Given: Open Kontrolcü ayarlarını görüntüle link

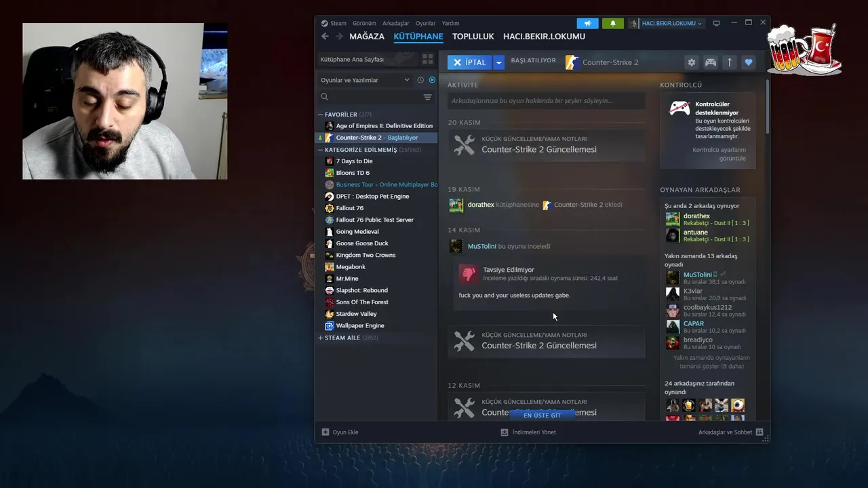Looking at the screenshot, I should 719,154.
